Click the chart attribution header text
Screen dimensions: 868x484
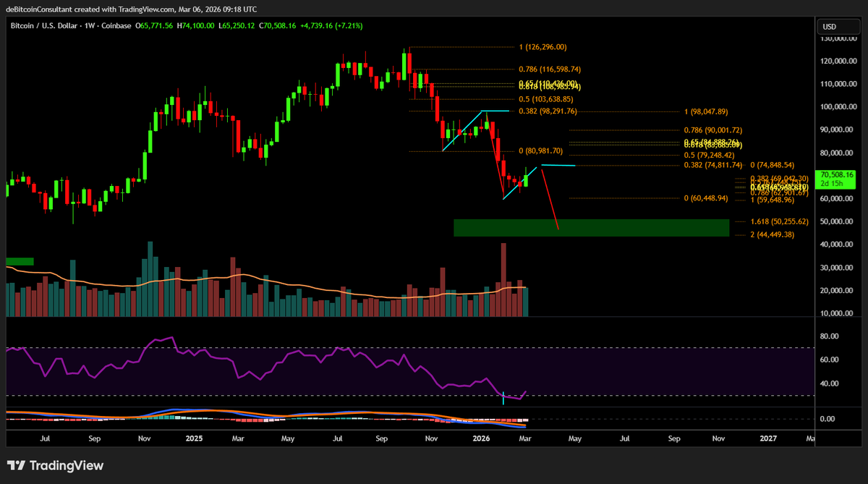click(x=132, y=11)
